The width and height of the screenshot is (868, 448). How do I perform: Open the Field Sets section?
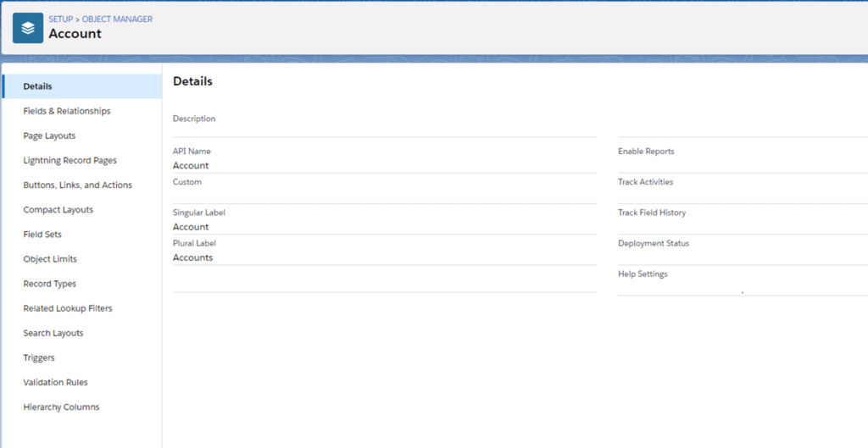[42, 235]
